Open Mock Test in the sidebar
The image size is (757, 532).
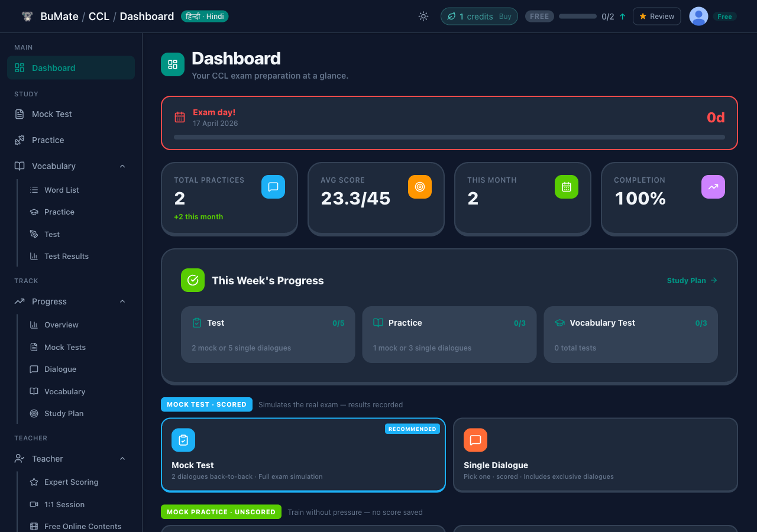click(x=71, y=114)
